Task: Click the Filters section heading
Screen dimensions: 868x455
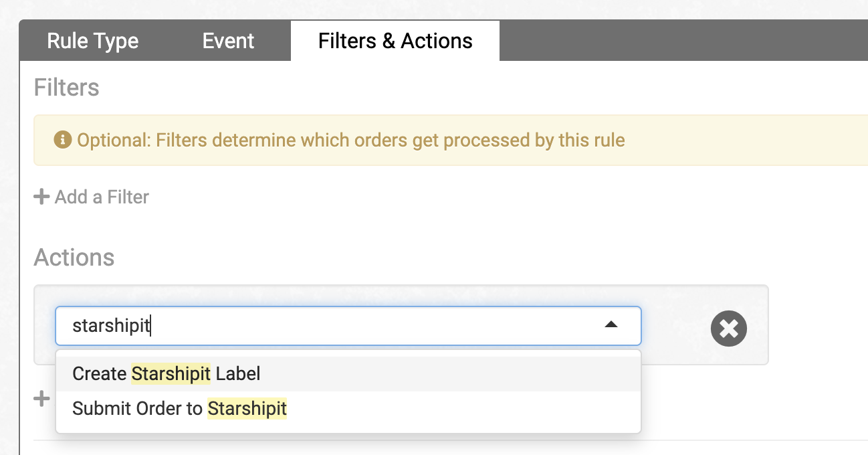Action: (x=66, y=88)
